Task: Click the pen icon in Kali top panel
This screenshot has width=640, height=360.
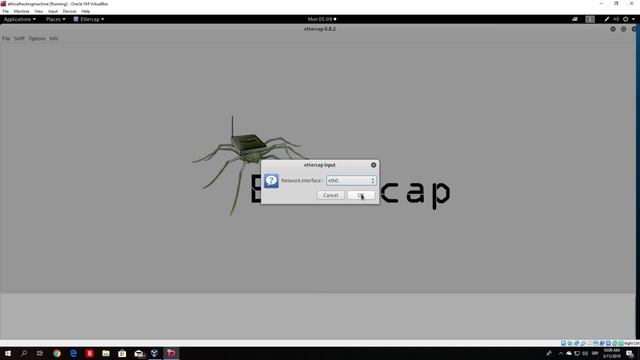Action: coord(607,19)
